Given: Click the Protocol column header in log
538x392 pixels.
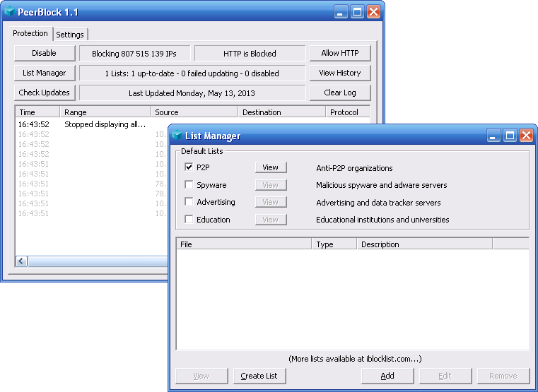Looking at the screenshot, I should 348,112.
